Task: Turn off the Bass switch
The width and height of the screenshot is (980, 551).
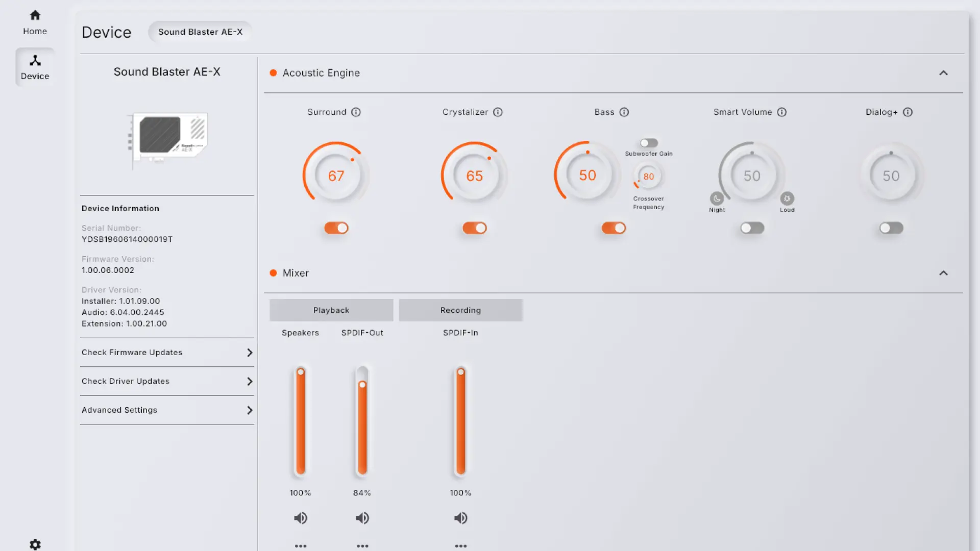Action: point(614,228)
